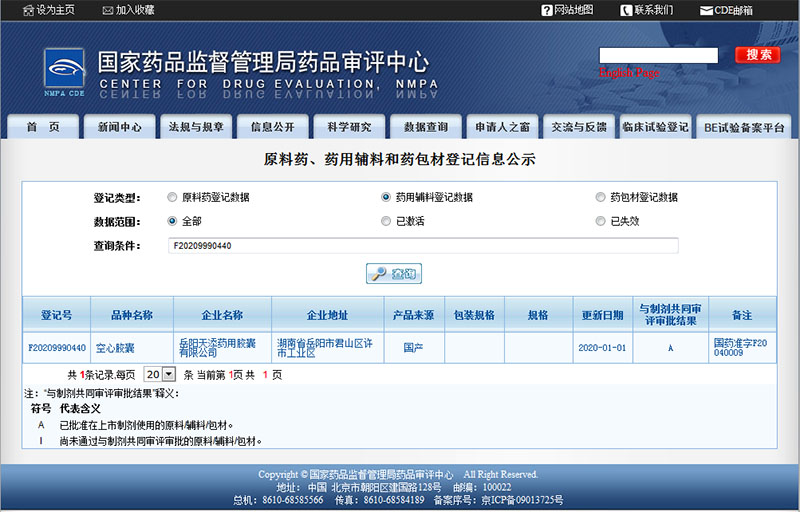Screen dimensions: 800x512
Task: Open the 交流与反馈 navigation tab
Action: 579,127
